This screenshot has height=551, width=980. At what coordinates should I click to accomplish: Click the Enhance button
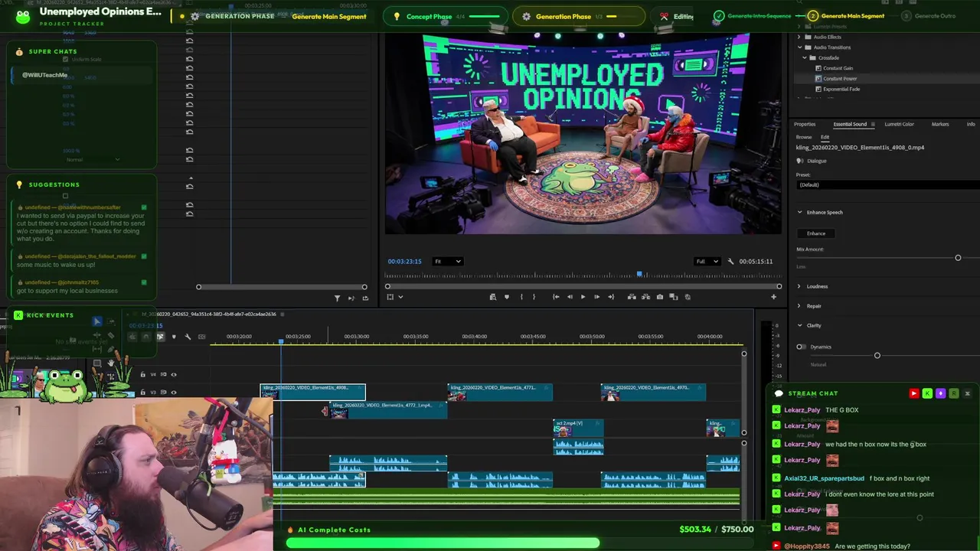(x=816, y=233)
